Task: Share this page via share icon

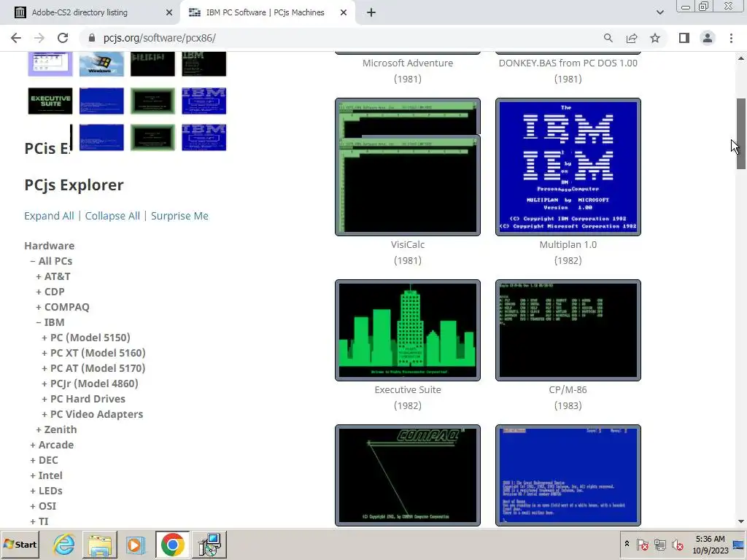Action: 632,38
